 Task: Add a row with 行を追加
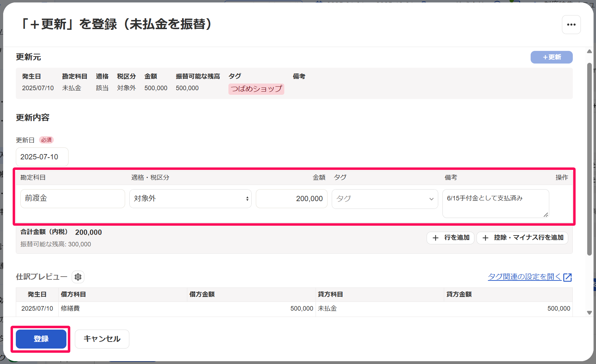tap(451, 238)
